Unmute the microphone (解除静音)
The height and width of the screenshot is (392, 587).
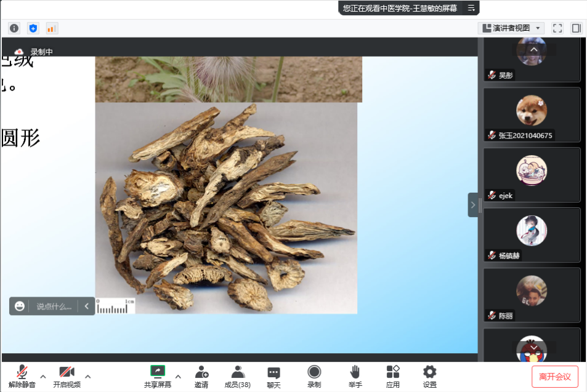22,376
